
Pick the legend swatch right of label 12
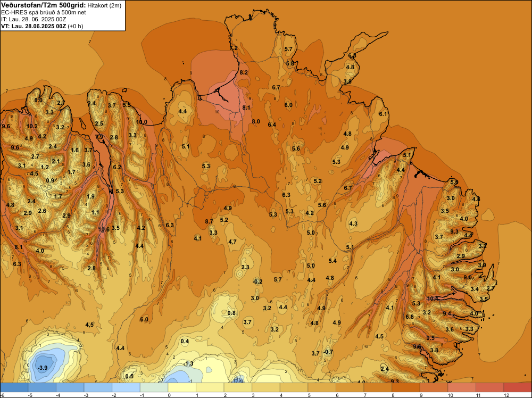(x=518, y=387)
